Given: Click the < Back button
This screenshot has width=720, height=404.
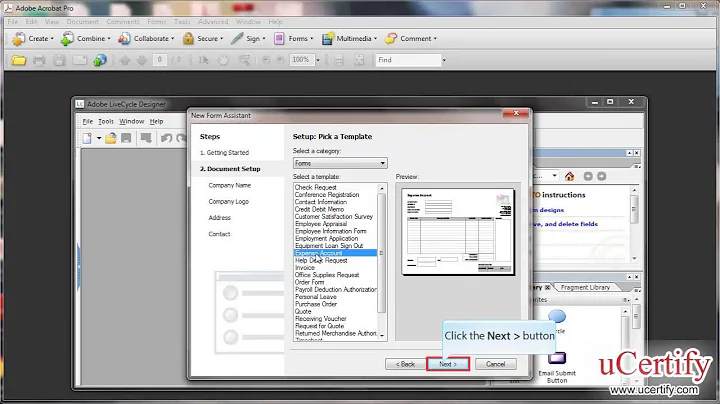Looking at the screenshot, I should point(405,364).
